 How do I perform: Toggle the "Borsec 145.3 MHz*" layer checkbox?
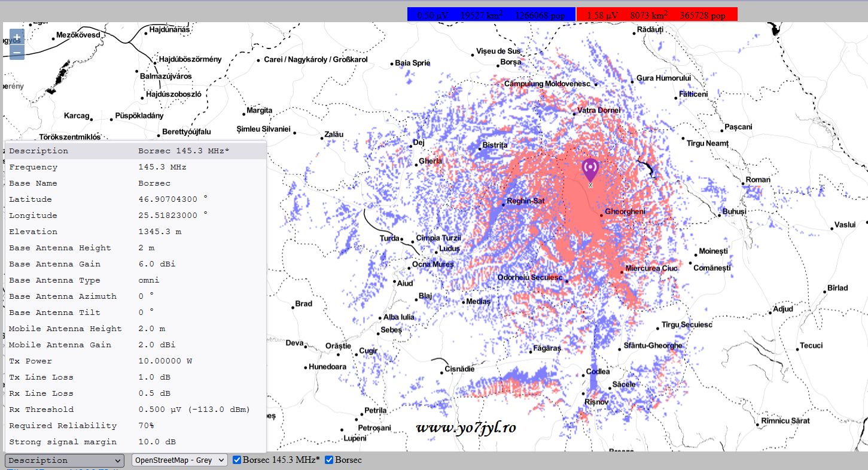(237, 460)
